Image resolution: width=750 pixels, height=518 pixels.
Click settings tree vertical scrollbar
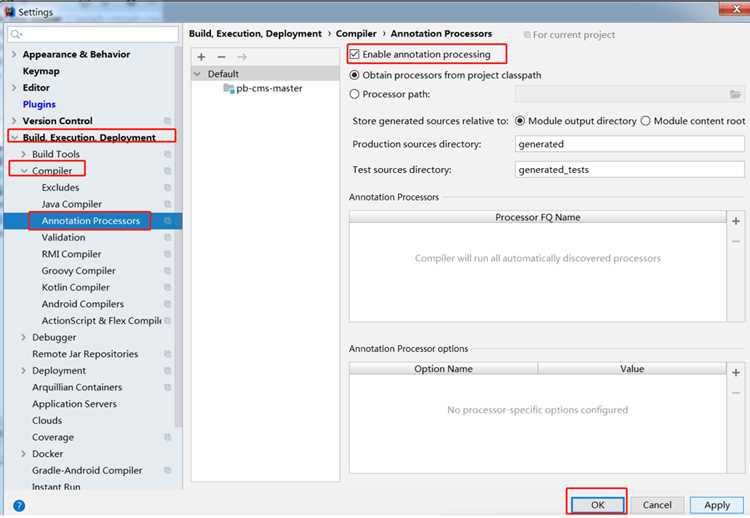[x=179, y=236]
